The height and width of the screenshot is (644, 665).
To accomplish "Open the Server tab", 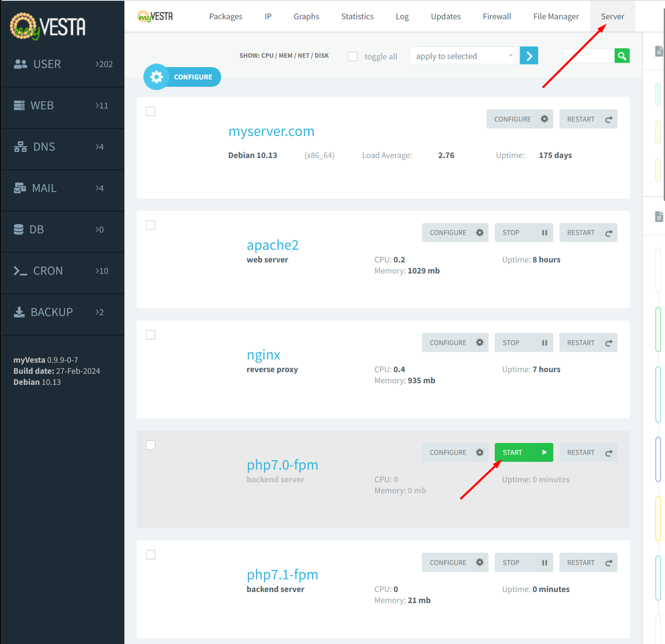I will 613,16.
